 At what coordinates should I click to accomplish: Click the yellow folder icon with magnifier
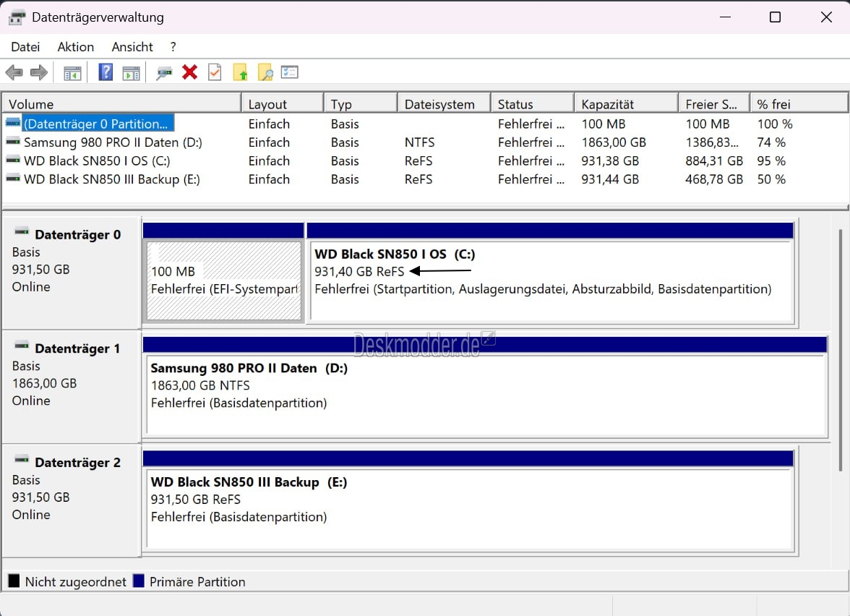point(266,72)
